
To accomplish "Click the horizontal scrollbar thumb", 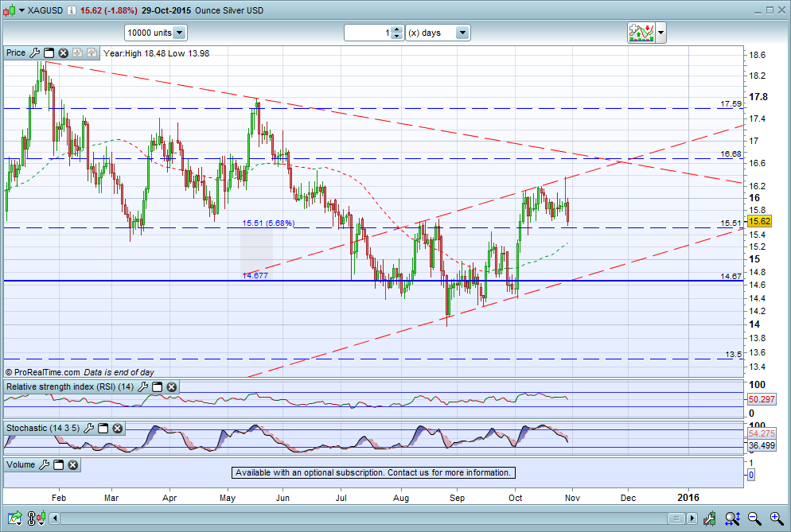I will point(676,518).
